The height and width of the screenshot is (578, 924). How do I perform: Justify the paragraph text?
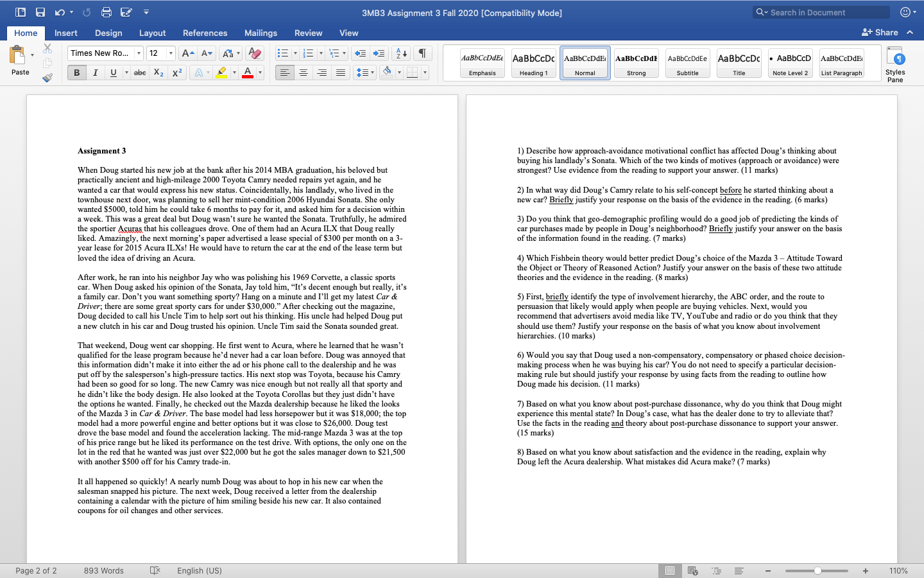click(341, 73)
